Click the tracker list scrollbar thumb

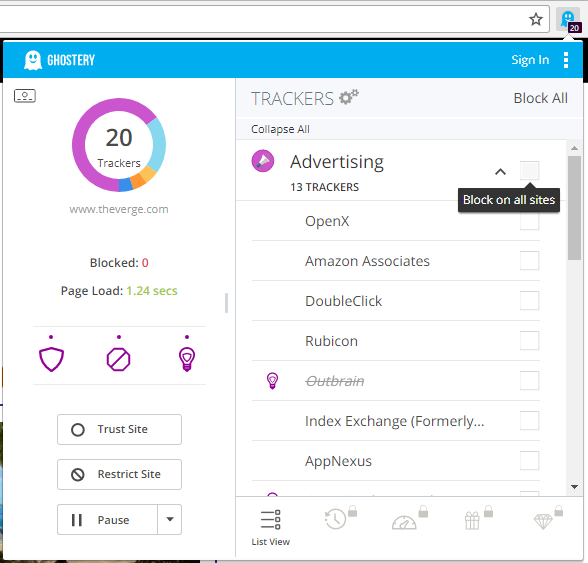(574, 208)
